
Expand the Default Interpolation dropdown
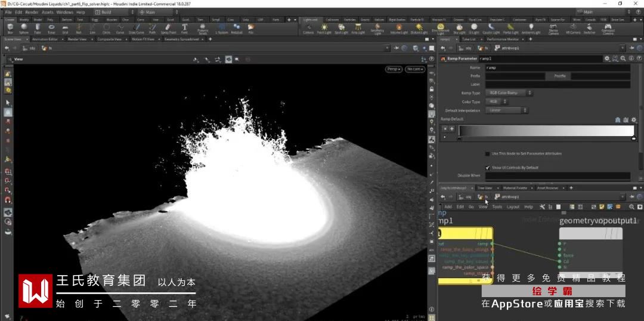(507, 110)
